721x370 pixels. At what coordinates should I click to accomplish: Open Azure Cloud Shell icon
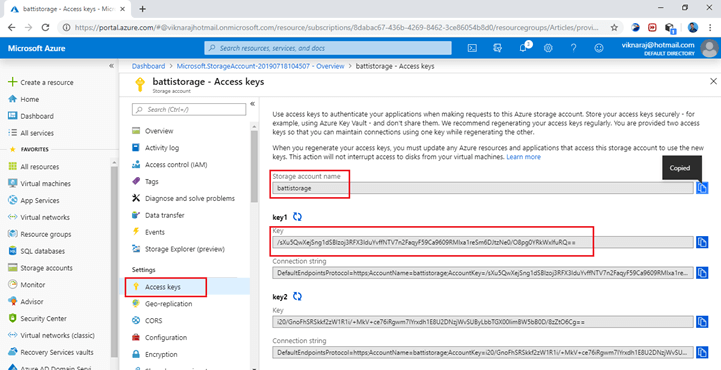click(472, 48)
